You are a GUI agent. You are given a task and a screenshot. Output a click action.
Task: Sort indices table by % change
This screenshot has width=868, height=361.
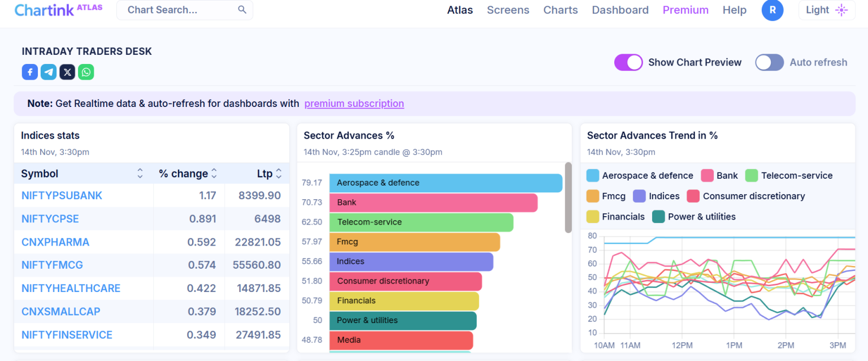[214, 174]
